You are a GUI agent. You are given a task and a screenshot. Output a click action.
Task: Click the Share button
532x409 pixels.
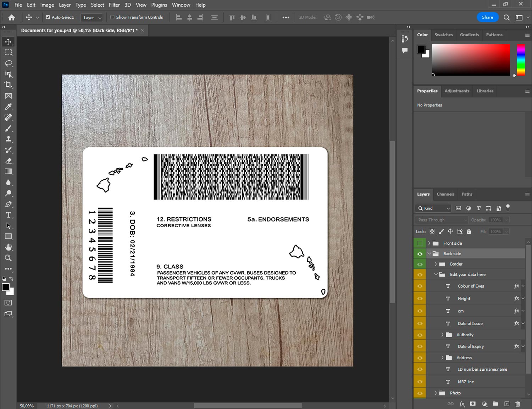[x=487, y=17]
